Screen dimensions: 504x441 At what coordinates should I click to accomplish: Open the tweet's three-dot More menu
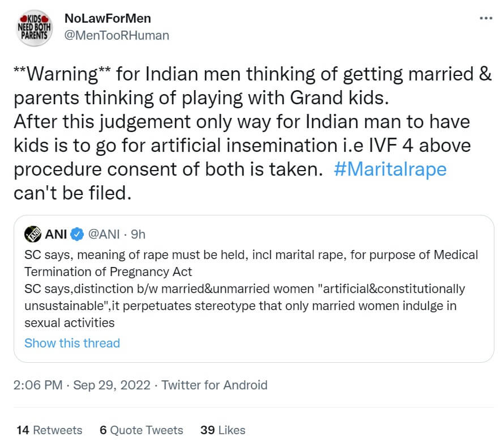[x=485, y=18]
